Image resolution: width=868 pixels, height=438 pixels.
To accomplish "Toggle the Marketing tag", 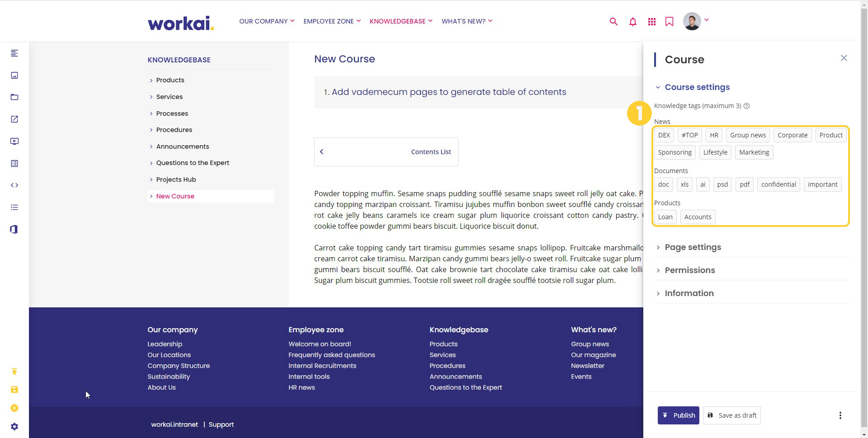I will click(x=754, y=152).
